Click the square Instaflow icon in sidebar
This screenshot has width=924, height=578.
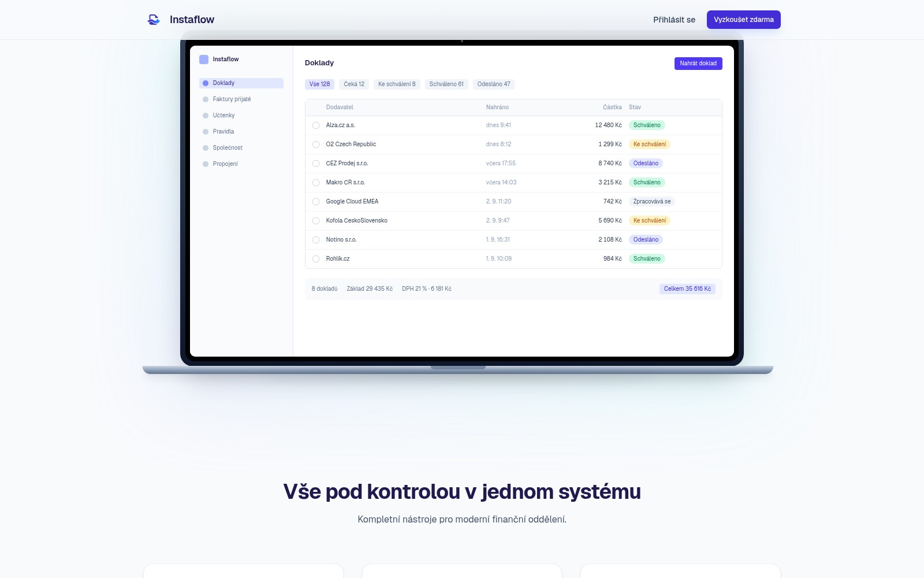[x=204, y=60]
